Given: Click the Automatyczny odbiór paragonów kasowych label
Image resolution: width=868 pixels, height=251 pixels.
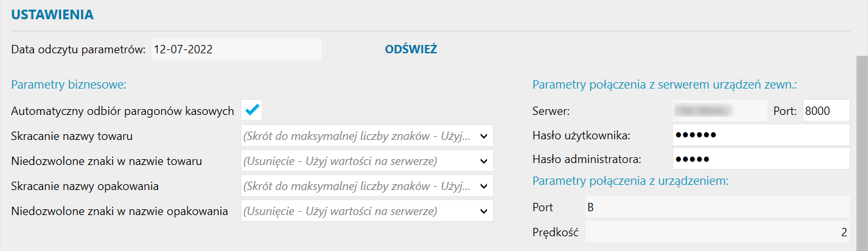Looking at the screenshot, I should point(122,111).
